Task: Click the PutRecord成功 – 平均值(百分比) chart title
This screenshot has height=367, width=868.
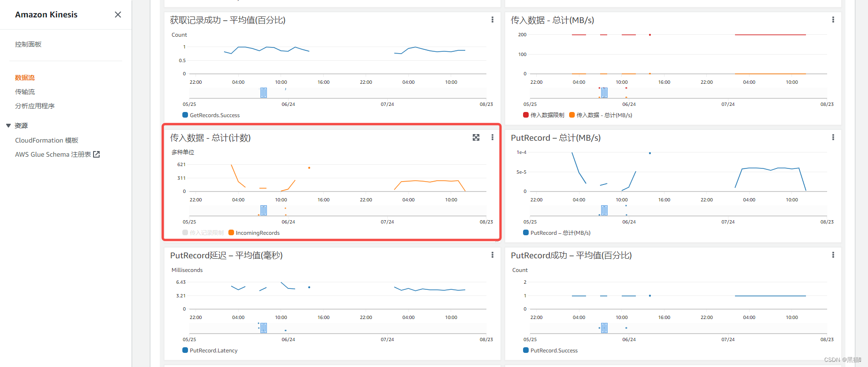Action: pos(571,255)
